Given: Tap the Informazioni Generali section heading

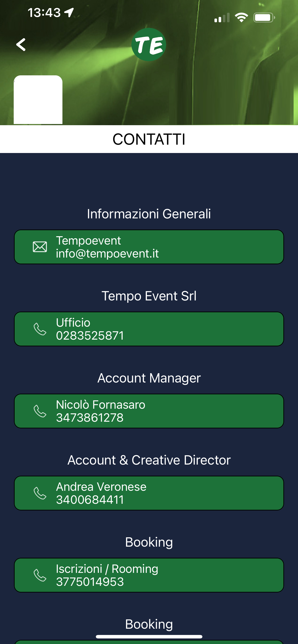Looking at the screenshot, I should click(149, 214).
